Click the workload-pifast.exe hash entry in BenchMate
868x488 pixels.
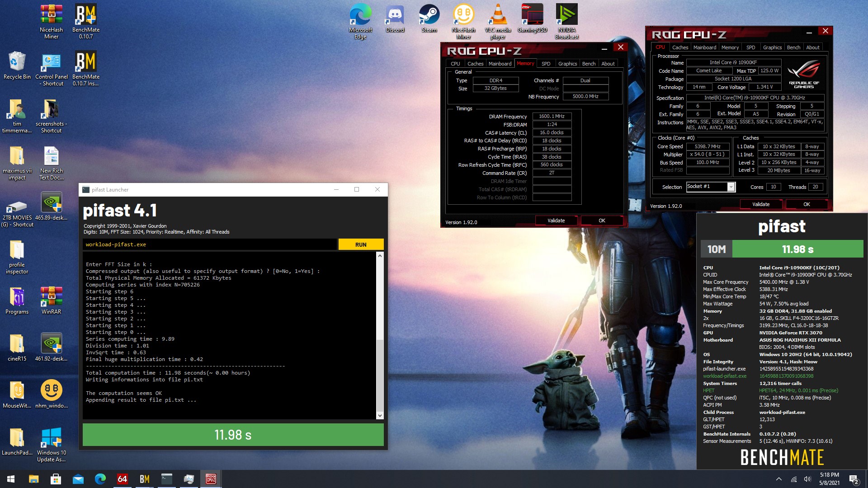(758, 376)
